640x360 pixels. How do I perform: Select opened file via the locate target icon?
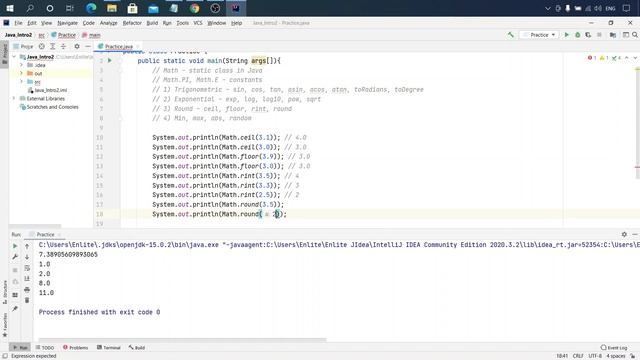click(x=42, y=47)
